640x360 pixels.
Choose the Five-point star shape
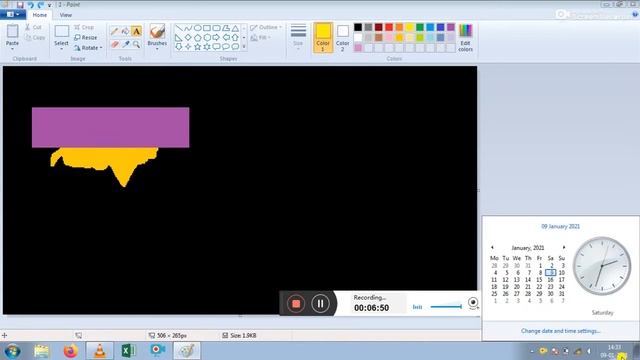click(198, 47)
